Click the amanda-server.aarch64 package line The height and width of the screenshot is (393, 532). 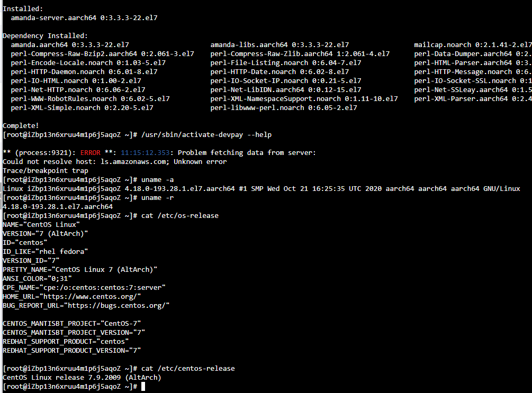(x=84, y=17)
